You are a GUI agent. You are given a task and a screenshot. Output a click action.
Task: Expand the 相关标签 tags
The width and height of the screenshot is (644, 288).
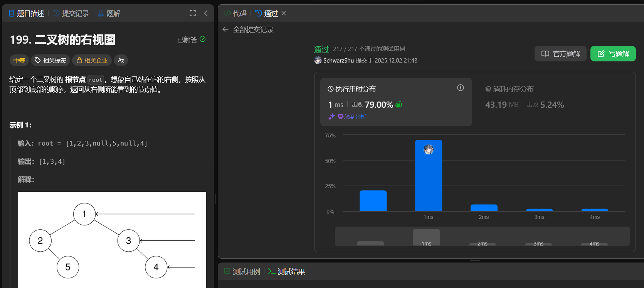click(50, 60)
